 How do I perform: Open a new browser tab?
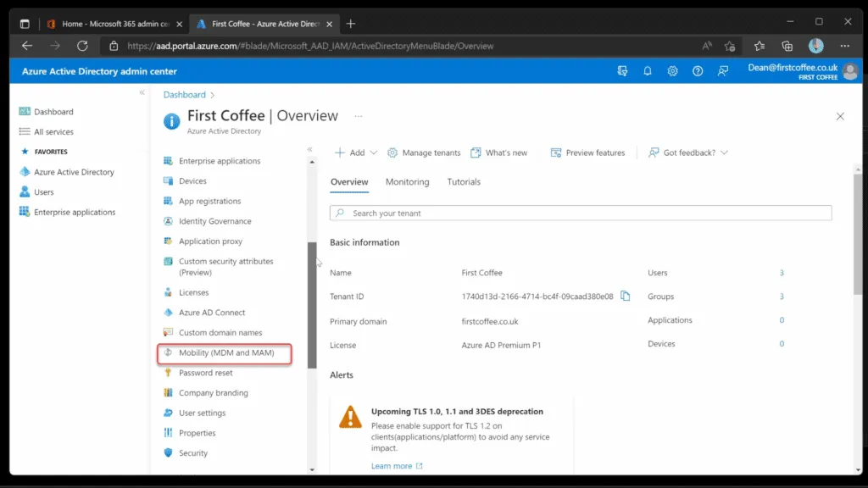point(350,24)
